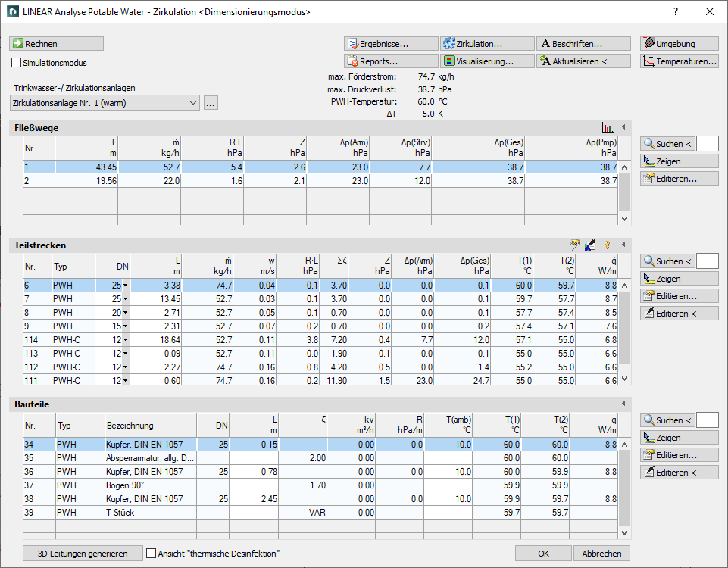The height and width of the screenshot is (568, 728).
Task: Click Editieren < in the Teilstrecken section
Action: click(680, 314)
